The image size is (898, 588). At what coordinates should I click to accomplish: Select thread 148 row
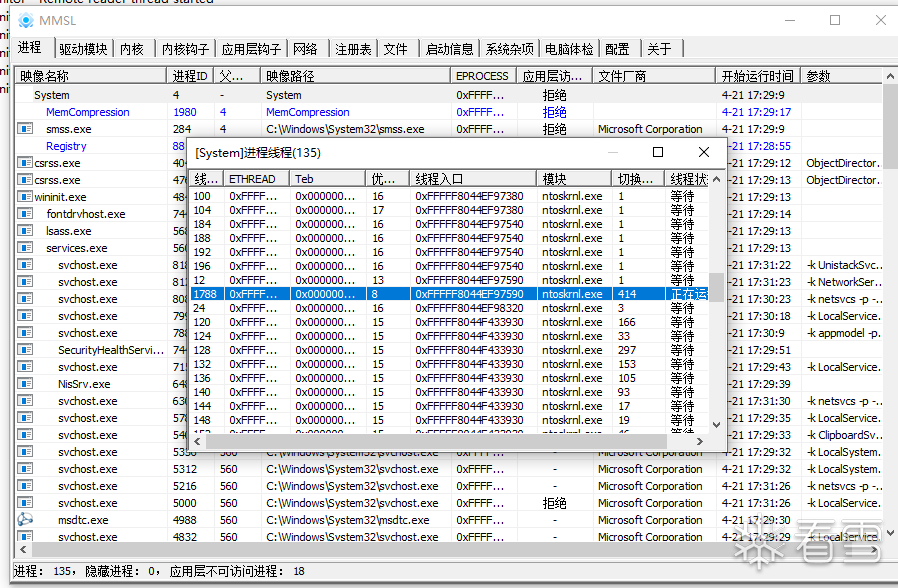click(x=450, y=420)
